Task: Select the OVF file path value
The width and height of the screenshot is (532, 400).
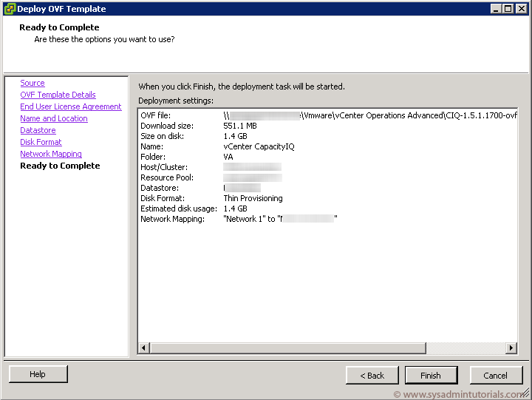Action: coord(370,115)
